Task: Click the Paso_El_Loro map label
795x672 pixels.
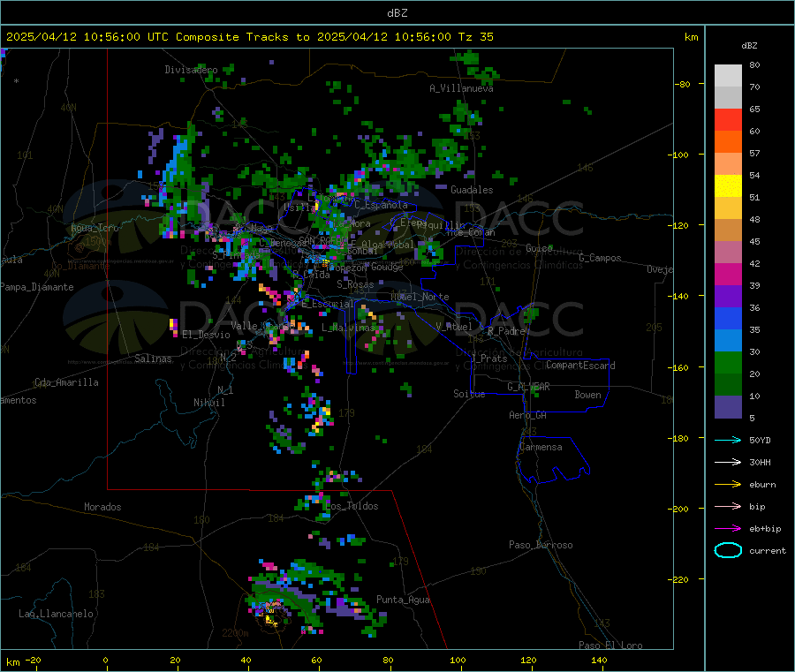Action: [610, 646]
